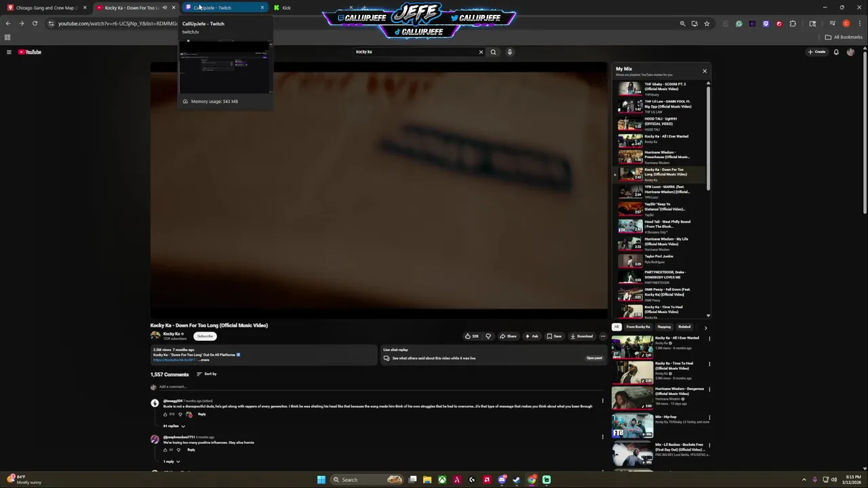Like the video showing 32K likes
868x488 pixels.
coord(471,336)
